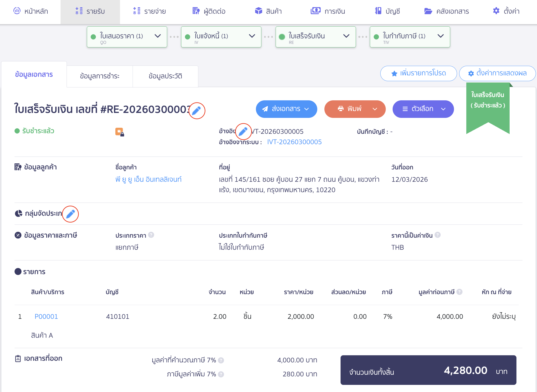Expand the ใบเสนอราคา (1) dropdown
This screenshot has width=537, height=392.
pos(158,36)
